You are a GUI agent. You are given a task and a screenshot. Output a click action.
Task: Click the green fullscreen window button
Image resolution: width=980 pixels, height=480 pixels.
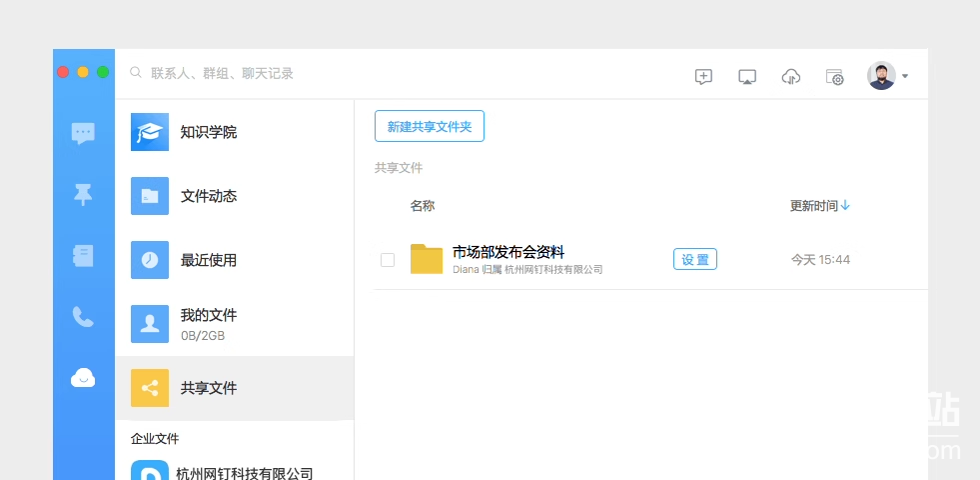[x=103, y=72]
